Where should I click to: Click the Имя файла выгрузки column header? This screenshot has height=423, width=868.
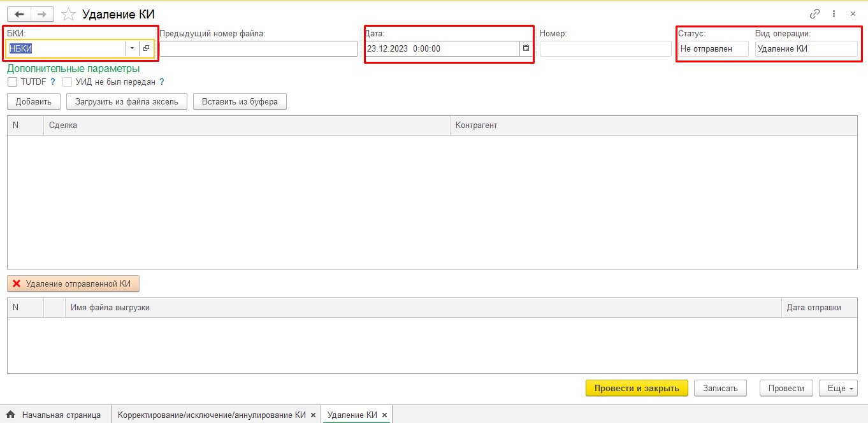click(x=423, y=308)
